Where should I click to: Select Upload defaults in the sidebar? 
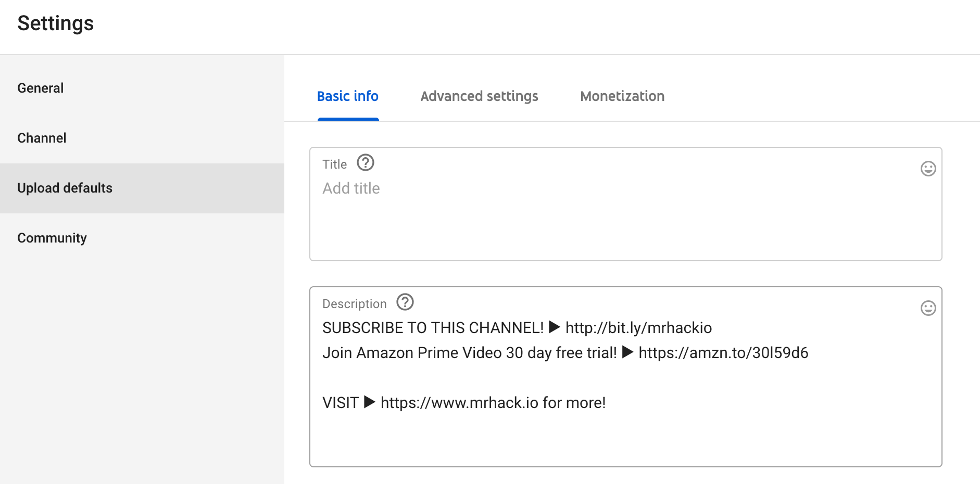[x=65, y=188]
